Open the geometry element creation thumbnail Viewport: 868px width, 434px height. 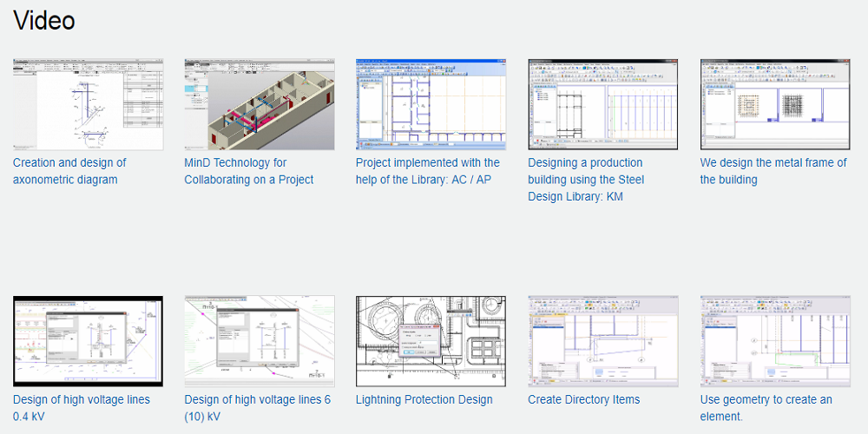[x=774, y=341]
